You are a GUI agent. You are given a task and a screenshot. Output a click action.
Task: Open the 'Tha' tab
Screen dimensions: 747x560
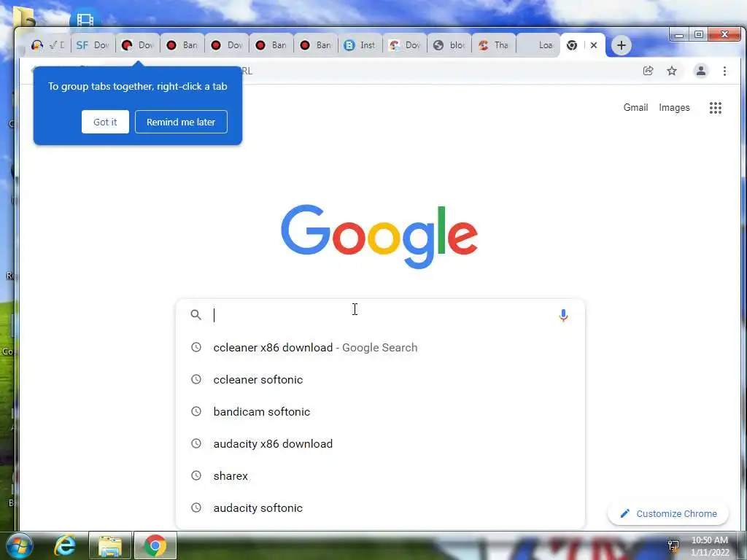coord(494,45)
